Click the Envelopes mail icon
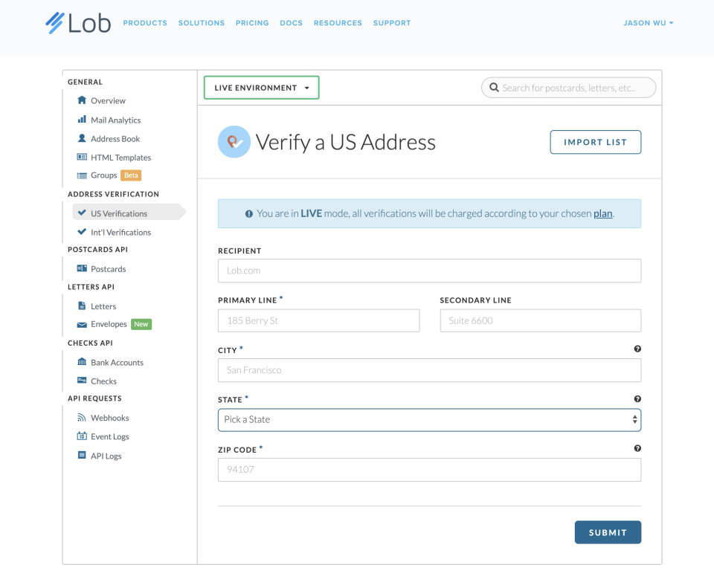Viewport: 714px width, 588px height. (x=82, y=325)
